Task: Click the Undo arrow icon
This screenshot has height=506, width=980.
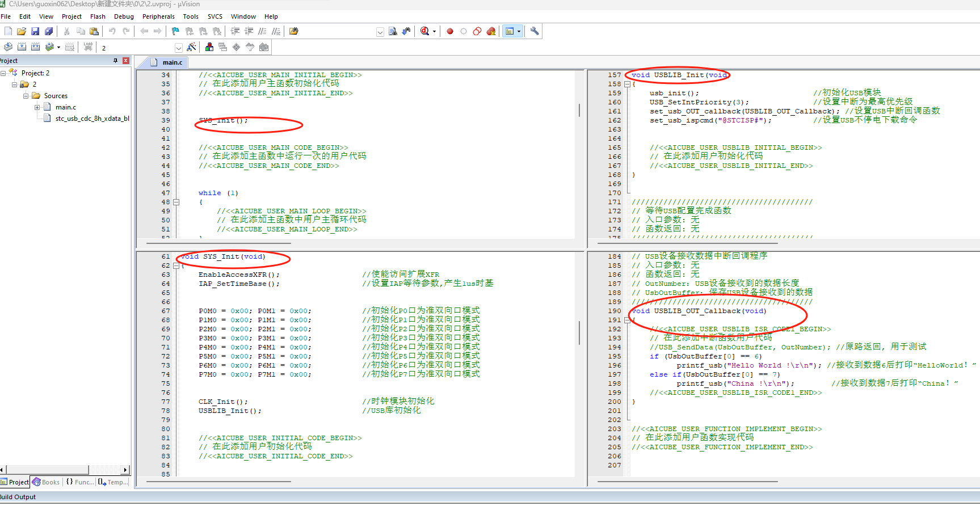Action: click(x=112, y=31)
